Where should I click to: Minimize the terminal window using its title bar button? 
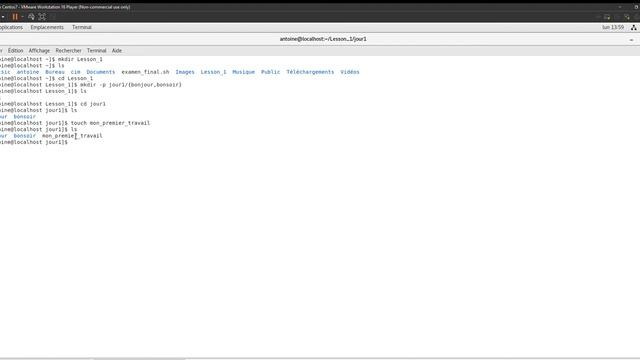click(631, 40)
